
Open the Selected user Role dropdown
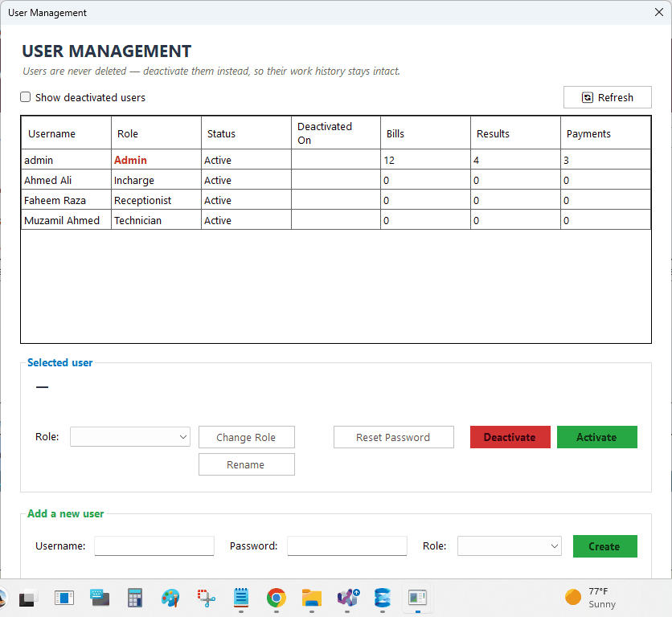click(x=130, y=436)
